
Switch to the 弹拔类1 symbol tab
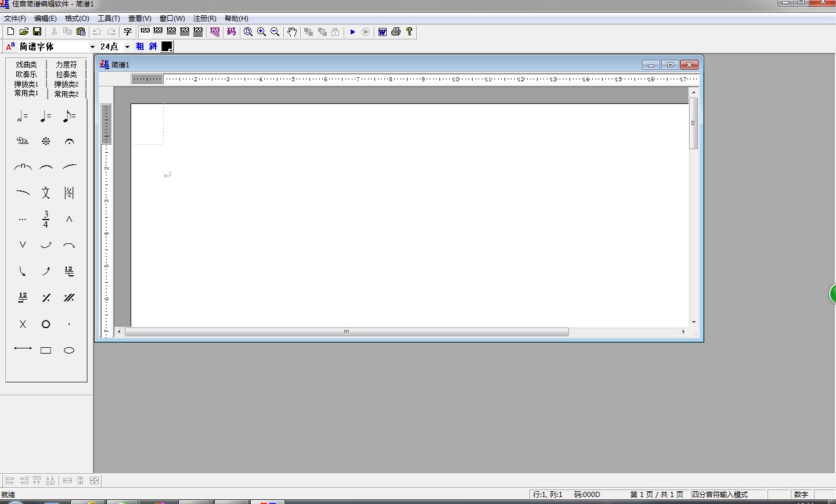26,84
